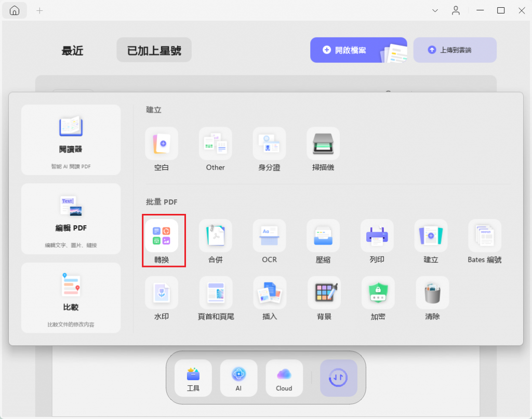Click the 工具 tools button in bottom bar
Viewport: 532px width, 419px height.
click(193, 378)
